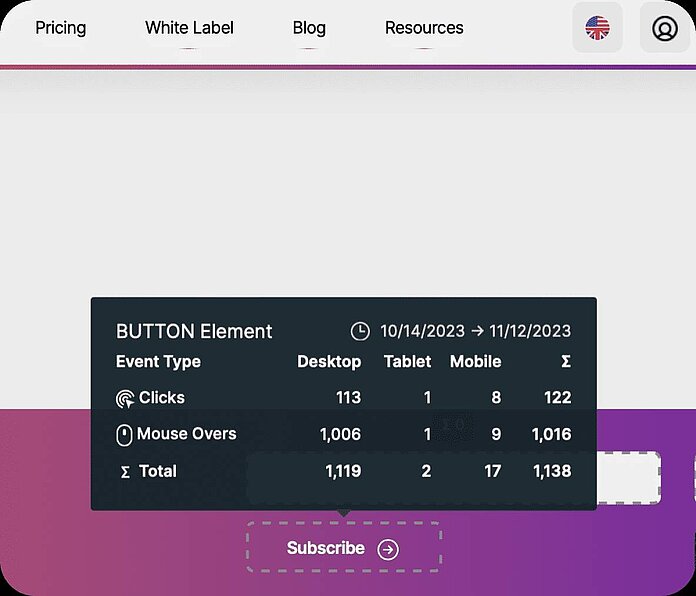This screenshot has width=696, height=596.
Task: Click the BUTTON Element tooltip title
Action: click(194, 331)
